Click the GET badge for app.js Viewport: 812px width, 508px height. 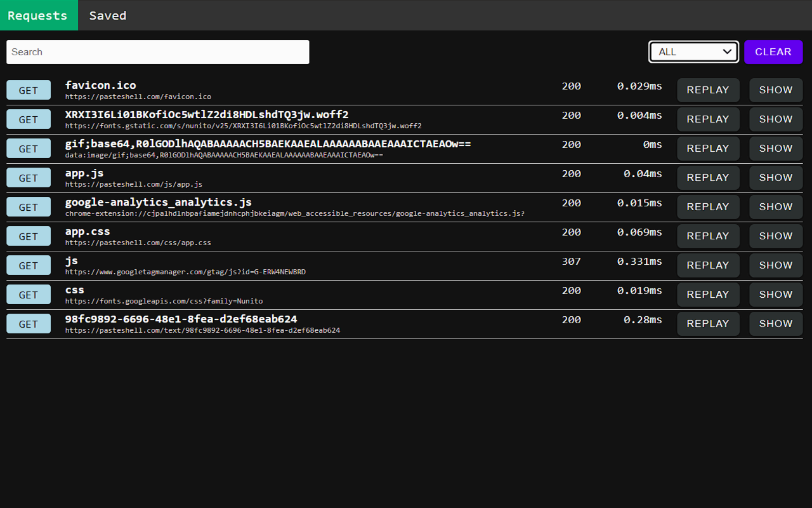pos(29,178)
